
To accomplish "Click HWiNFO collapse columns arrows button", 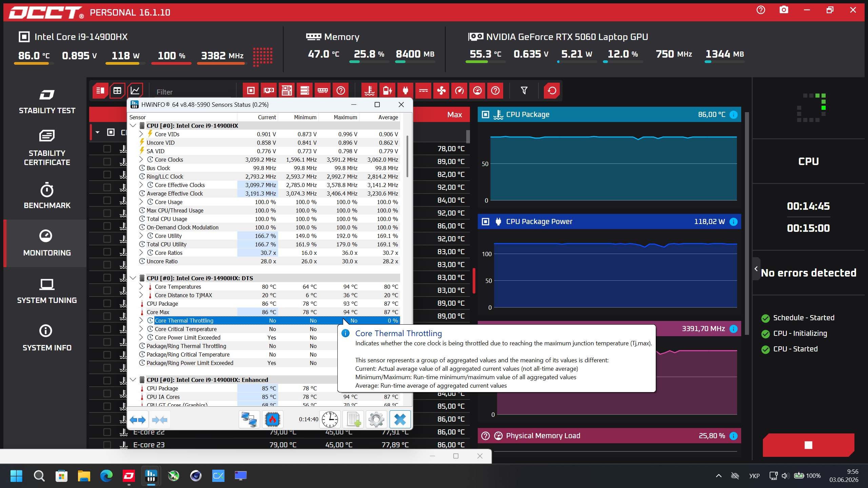I will click(x=160, y=420).
